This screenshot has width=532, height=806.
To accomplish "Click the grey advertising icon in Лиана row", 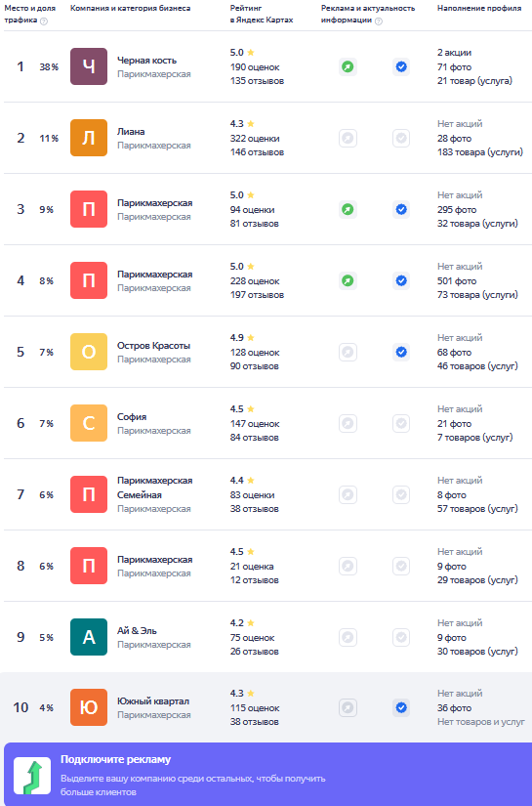I will (x=348, y=139).
